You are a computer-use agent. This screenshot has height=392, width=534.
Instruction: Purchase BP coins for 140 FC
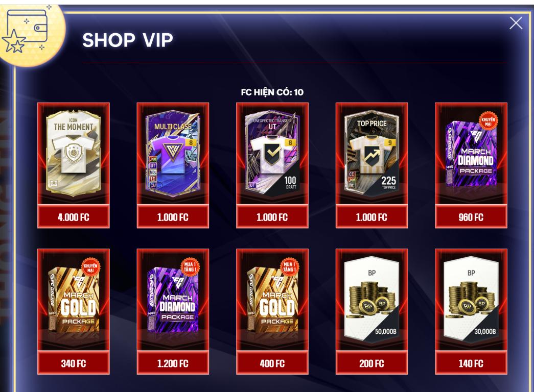coord(471,363)
